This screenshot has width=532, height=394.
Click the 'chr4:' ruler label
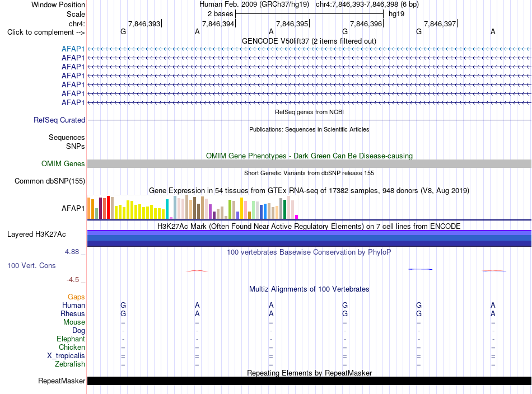tap(77, 24)
